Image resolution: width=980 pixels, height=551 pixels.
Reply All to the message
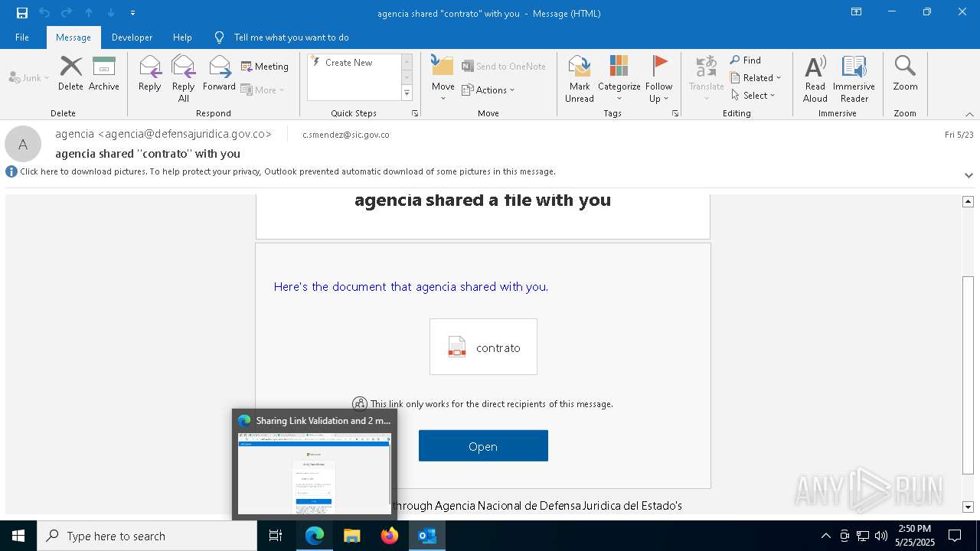coord(183,79)
